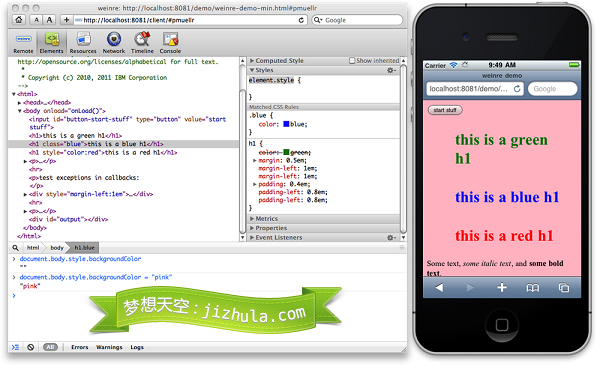Tap iPhone Safari plus share button
This screenshot has height=367, width=600.
pyautogui.click(x=502, y=287)
